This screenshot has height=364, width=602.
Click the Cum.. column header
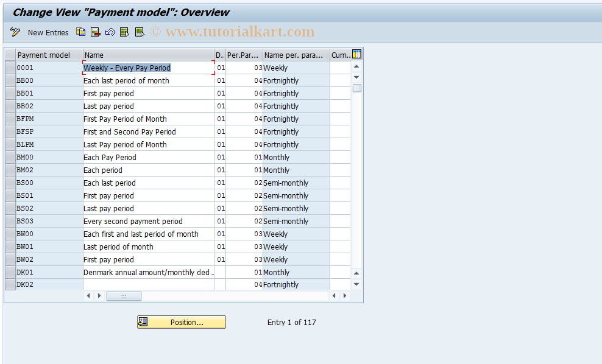(x=341, y=55)
